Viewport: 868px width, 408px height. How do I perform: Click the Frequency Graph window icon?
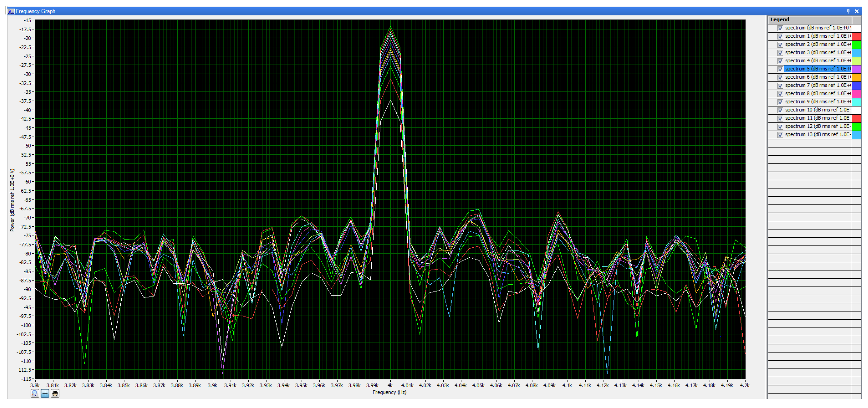coord(11,11)
